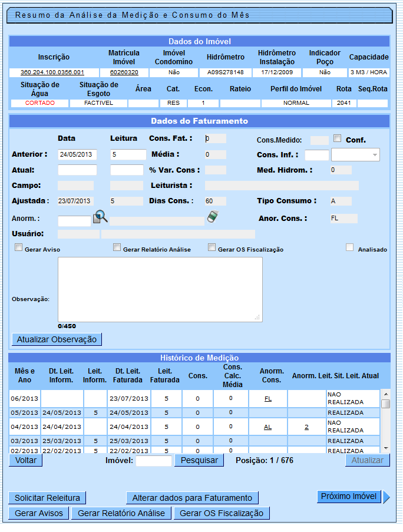This screenshot has height=532, width=403.
Task: Click the Solicitar Releitura button
Action: 47,498
